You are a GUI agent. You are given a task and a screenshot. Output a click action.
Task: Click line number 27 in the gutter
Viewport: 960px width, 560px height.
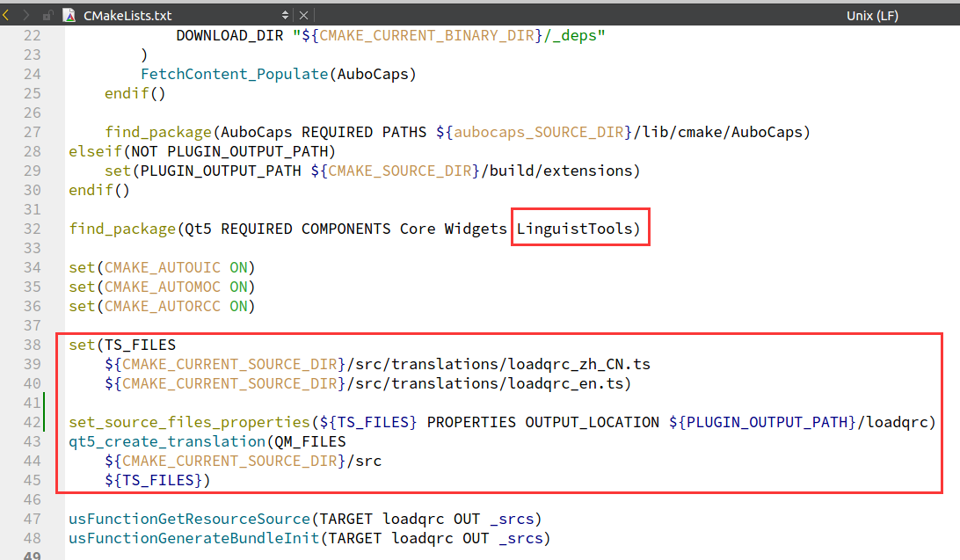pos(32,132)
